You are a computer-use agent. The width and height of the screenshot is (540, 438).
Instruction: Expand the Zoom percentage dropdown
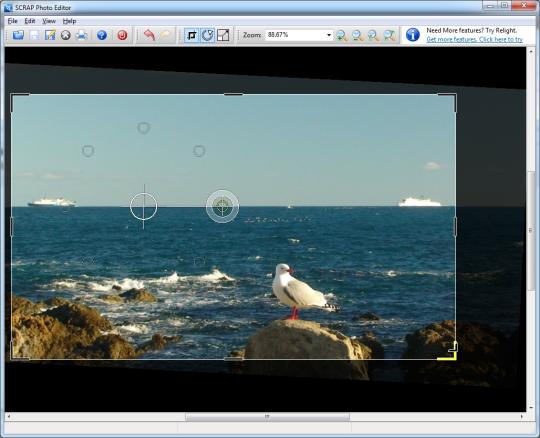pos(329,35)
